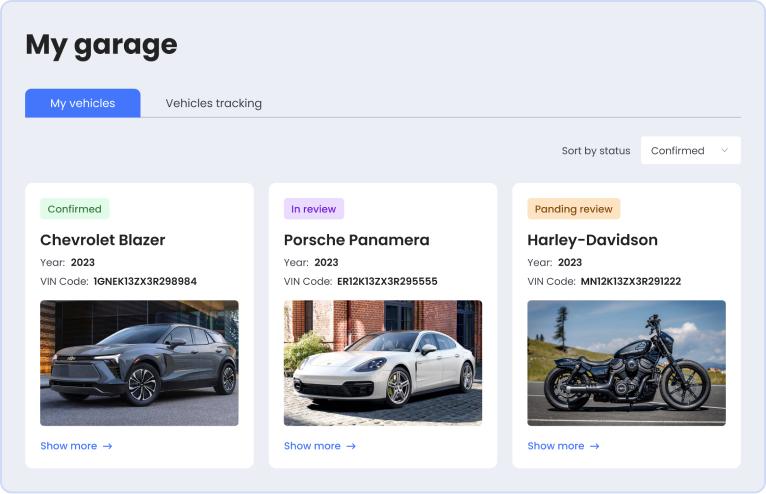Open the Chevrolet Blazer photo
766x494 pixels.
(139, 363)
